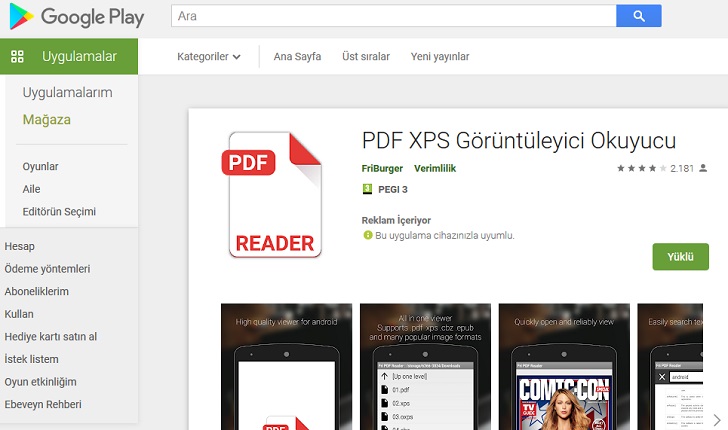Open the FriBurger developer link

(382, 169)
